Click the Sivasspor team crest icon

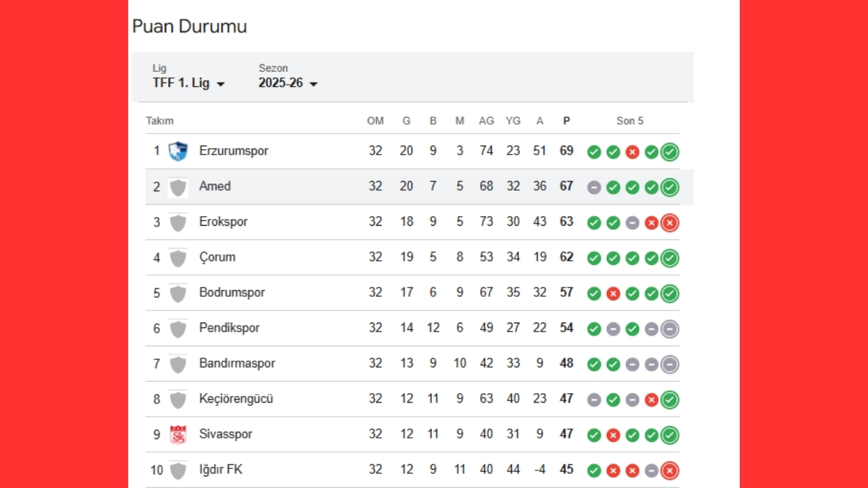click(x=178, y=434)
